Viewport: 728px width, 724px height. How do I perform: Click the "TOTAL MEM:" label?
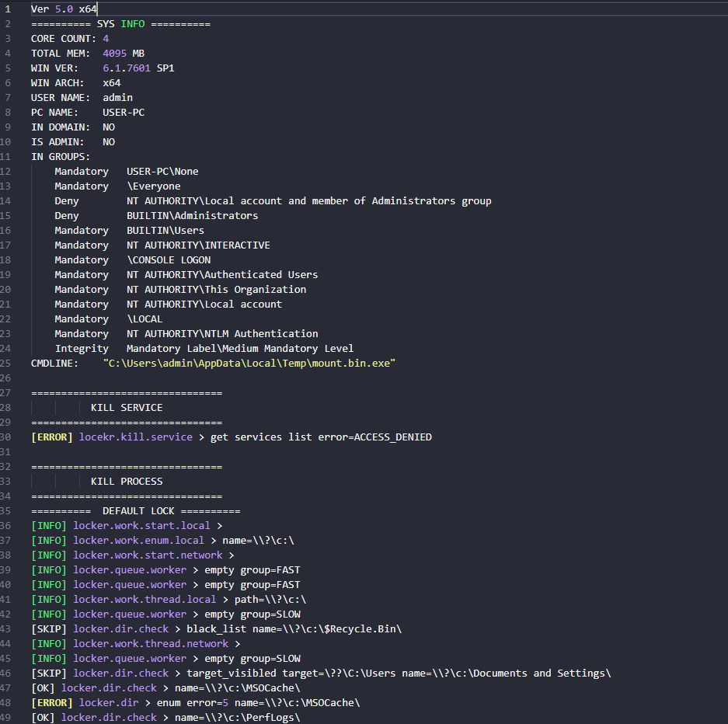(x=61, y=54)
